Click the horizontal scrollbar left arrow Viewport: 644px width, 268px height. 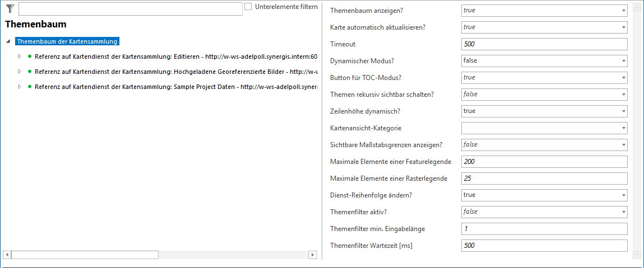pyautogui.click(x=7, y=255)
